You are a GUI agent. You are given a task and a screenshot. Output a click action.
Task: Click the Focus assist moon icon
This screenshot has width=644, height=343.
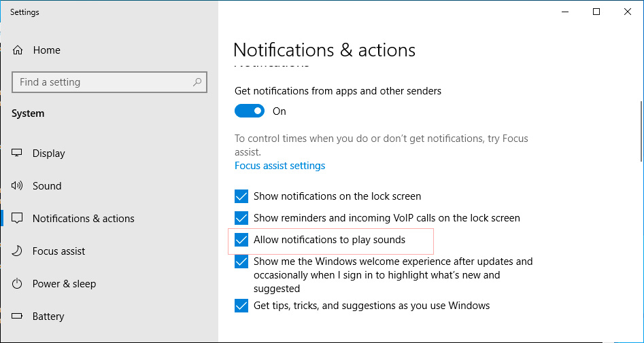(17, 251)
